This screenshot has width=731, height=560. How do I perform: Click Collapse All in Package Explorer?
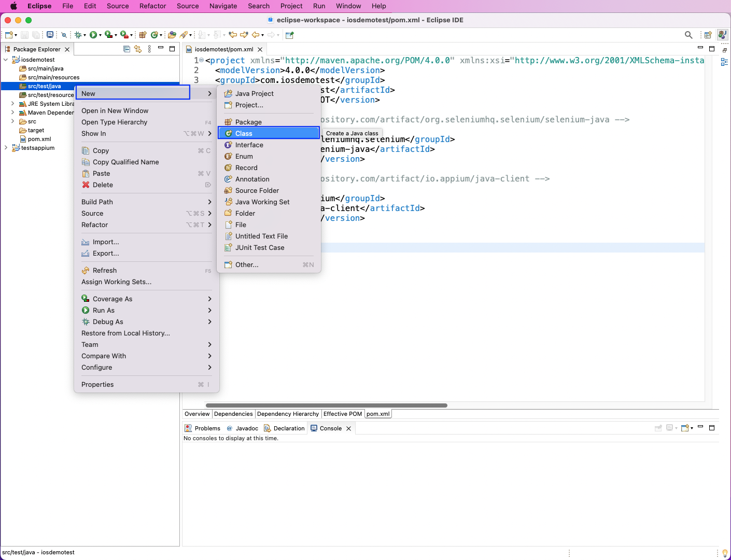click(x=126, y=49)
